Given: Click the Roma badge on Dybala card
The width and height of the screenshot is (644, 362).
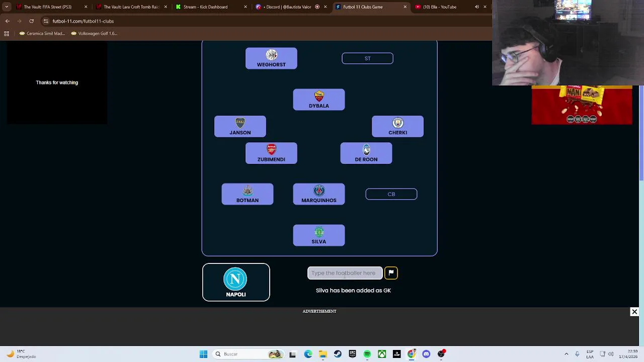Looking at the screenshot, I should (319, 97).
